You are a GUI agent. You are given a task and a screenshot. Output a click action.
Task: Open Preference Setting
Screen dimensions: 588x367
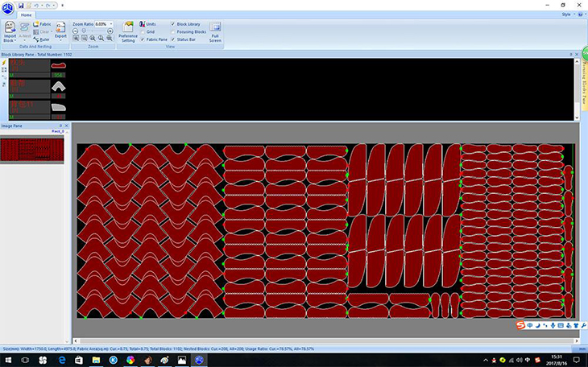point(128,32)
